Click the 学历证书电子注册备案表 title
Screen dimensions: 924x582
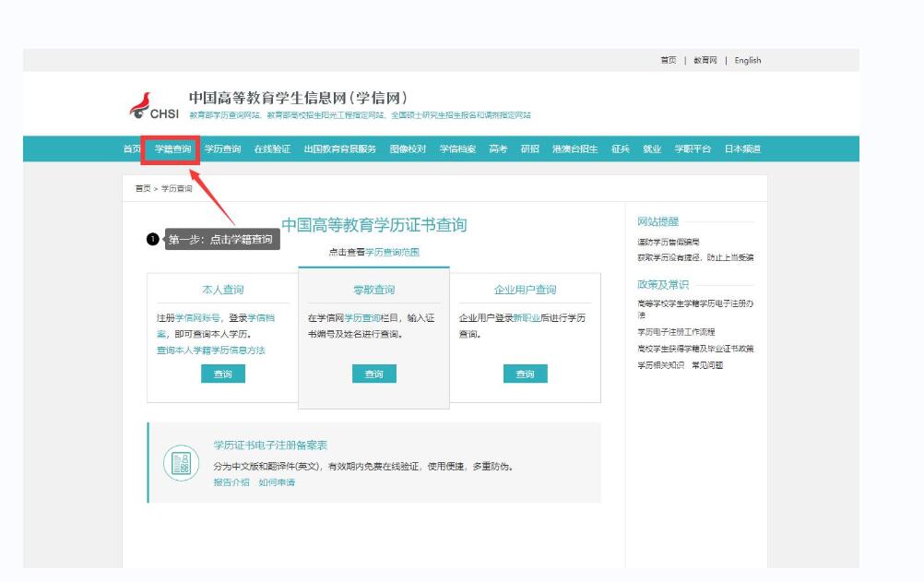(270, 445)
